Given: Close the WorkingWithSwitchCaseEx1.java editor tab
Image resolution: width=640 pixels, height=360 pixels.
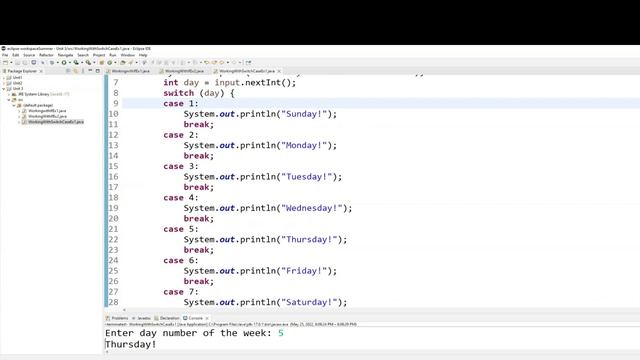Looking at the screenshot, I should pyautogui.click(x=279, y=71).
